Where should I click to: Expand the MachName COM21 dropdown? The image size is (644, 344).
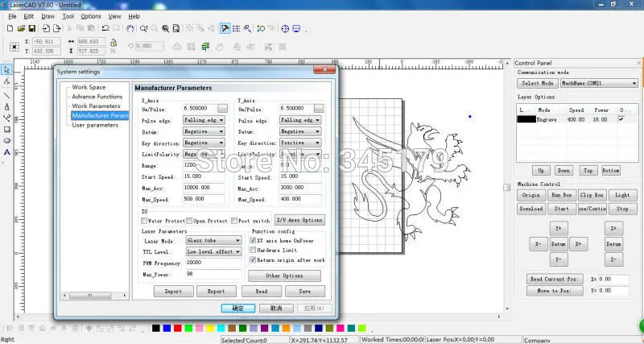(599, 83)
